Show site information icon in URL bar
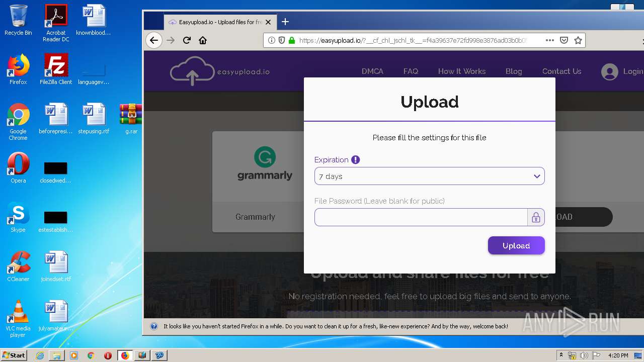 point(271,40)
